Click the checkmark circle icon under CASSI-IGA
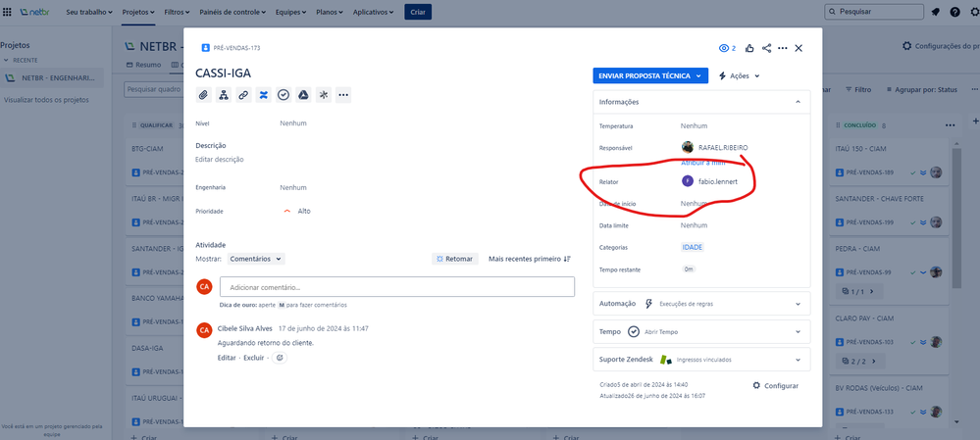 coord(284,95)
